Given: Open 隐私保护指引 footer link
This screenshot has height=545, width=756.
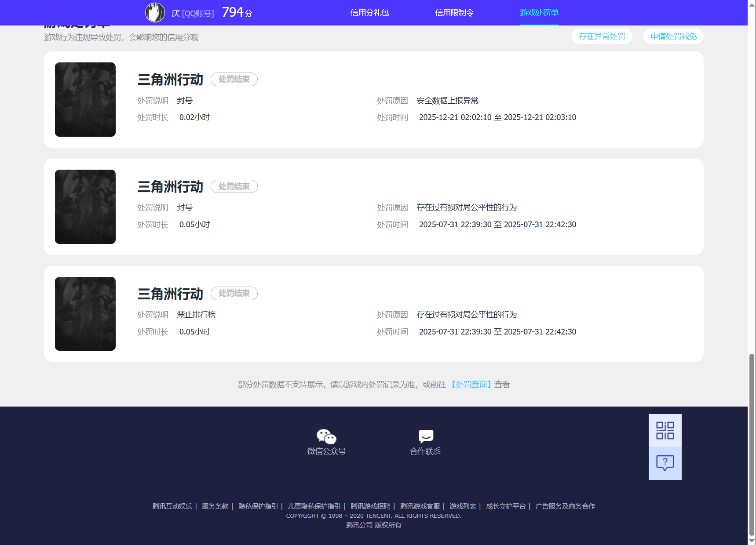Looking at the screenshot, I should (258, 506).
